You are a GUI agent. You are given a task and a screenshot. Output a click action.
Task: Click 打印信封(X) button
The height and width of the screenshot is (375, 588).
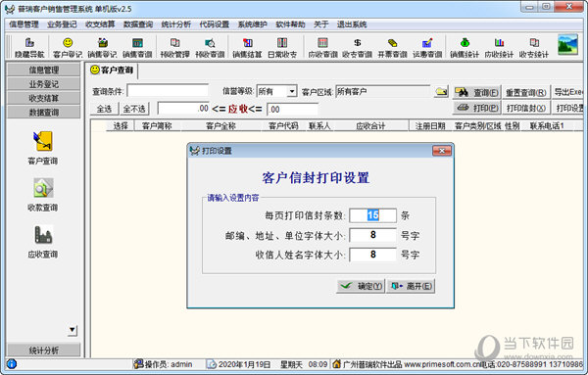tap(525, 108)
